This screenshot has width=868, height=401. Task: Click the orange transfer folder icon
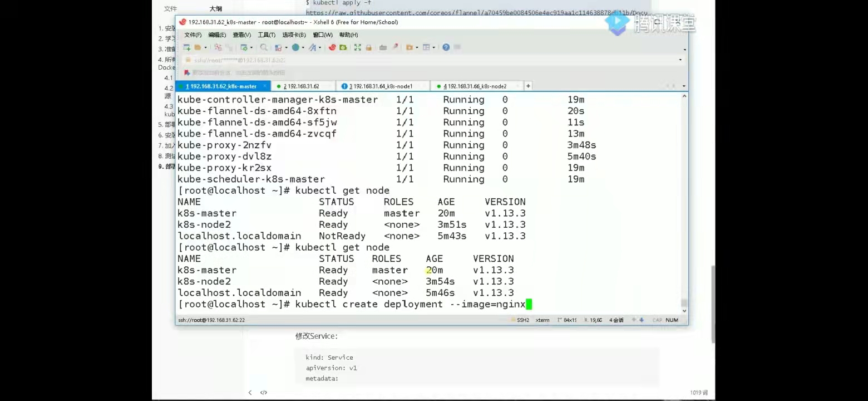409,47
